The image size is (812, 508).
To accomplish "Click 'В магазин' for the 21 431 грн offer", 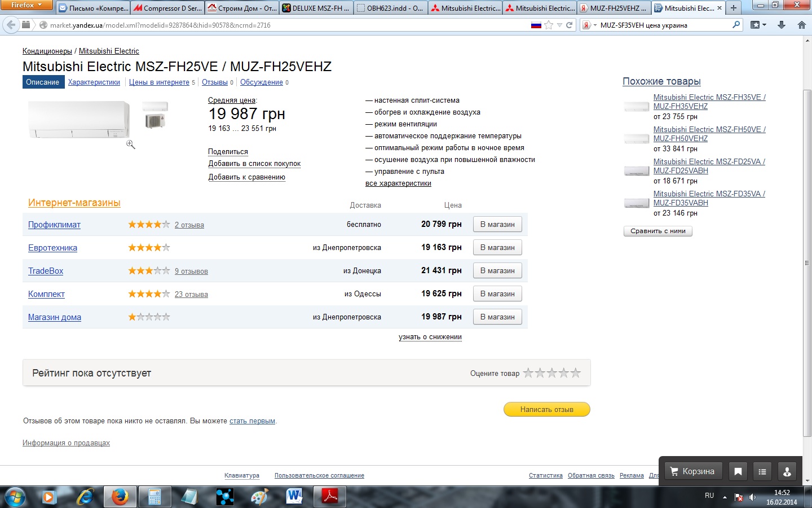I will click(x=497, y=271).
